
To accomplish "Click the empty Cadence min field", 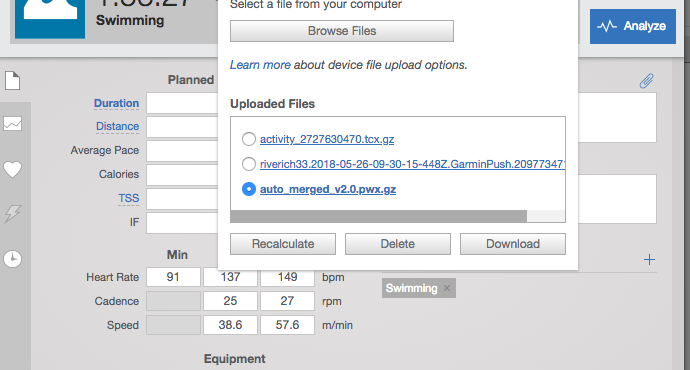I will tap(173, 301).
